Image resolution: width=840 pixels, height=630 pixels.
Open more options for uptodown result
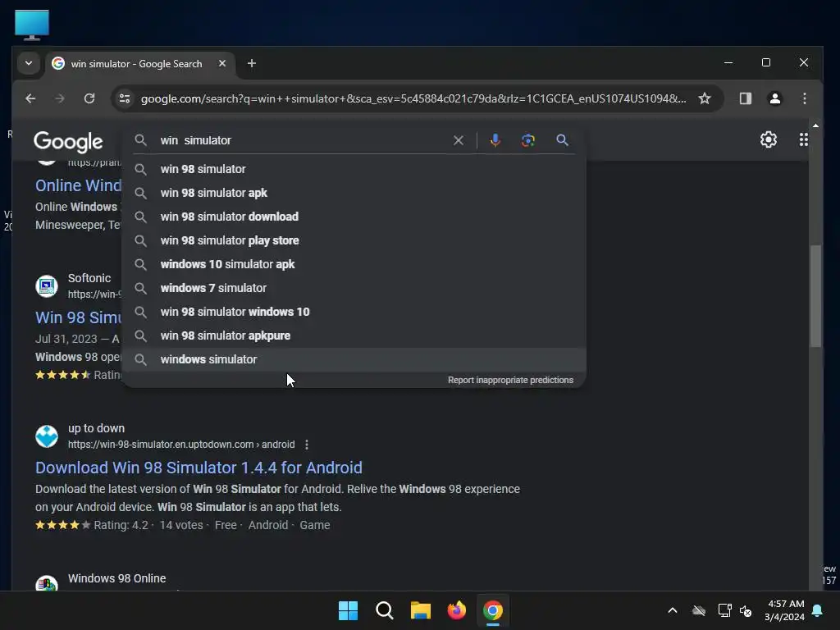click(x=307, y=445)
